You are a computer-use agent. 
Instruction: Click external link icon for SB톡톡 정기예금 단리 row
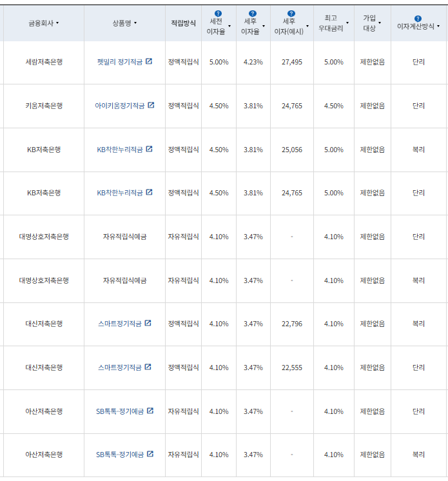[150, 411]
